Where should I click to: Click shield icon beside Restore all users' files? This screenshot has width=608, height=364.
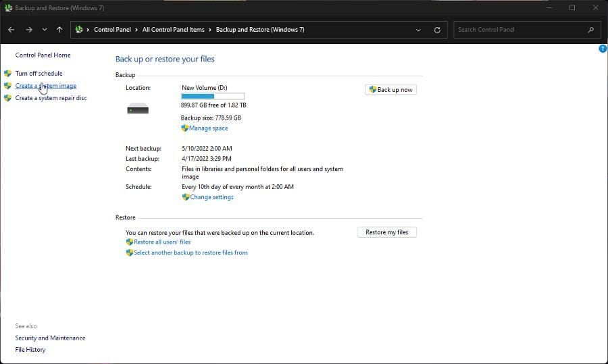[130, 242]
